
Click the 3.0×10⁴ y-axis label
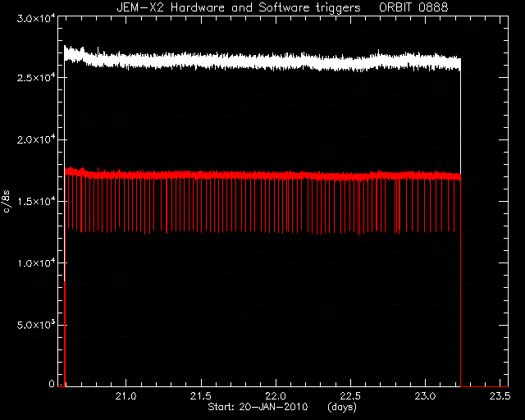35,18
